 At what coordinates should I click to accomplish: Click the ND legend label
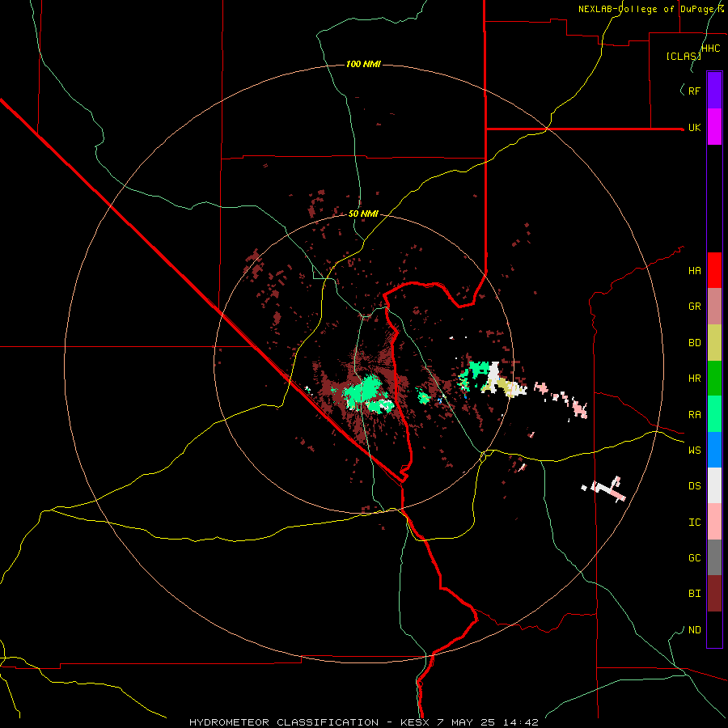(x=695, y=630)
